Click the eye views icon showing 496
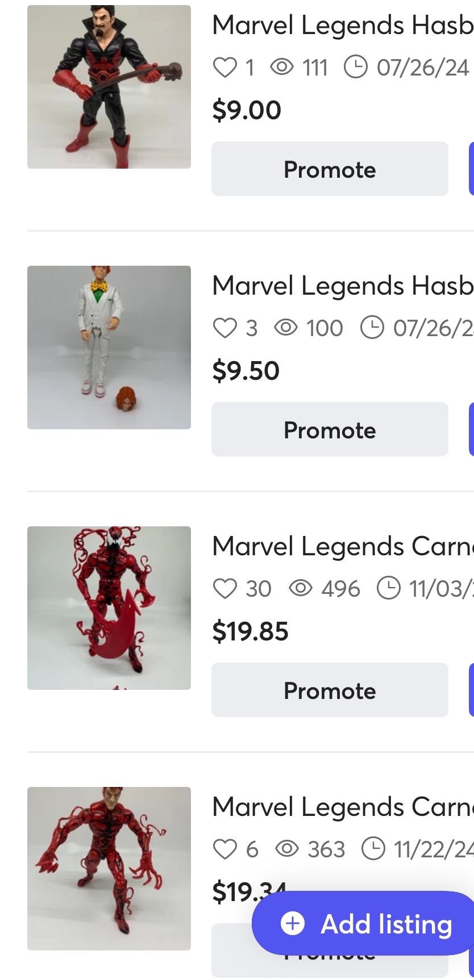The image size is (474, 980). point(301,589)
